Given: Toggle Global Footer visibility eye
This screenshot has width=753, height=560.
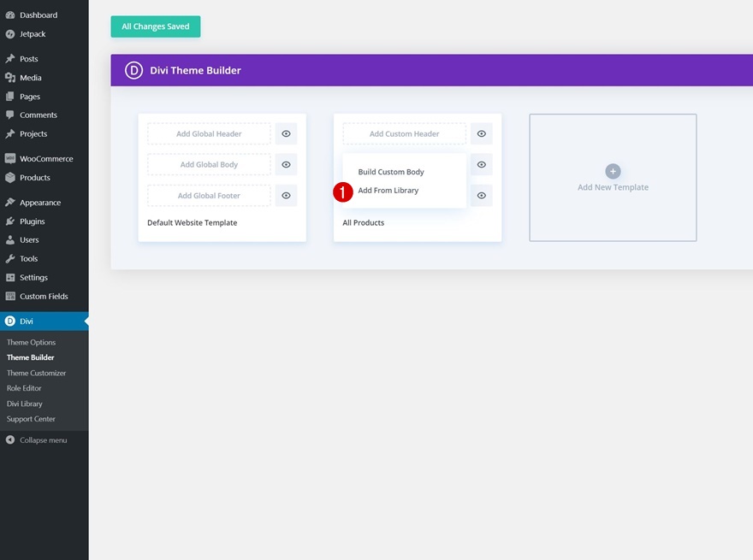Looking at the screenshot, I should (x=286, y=196).
